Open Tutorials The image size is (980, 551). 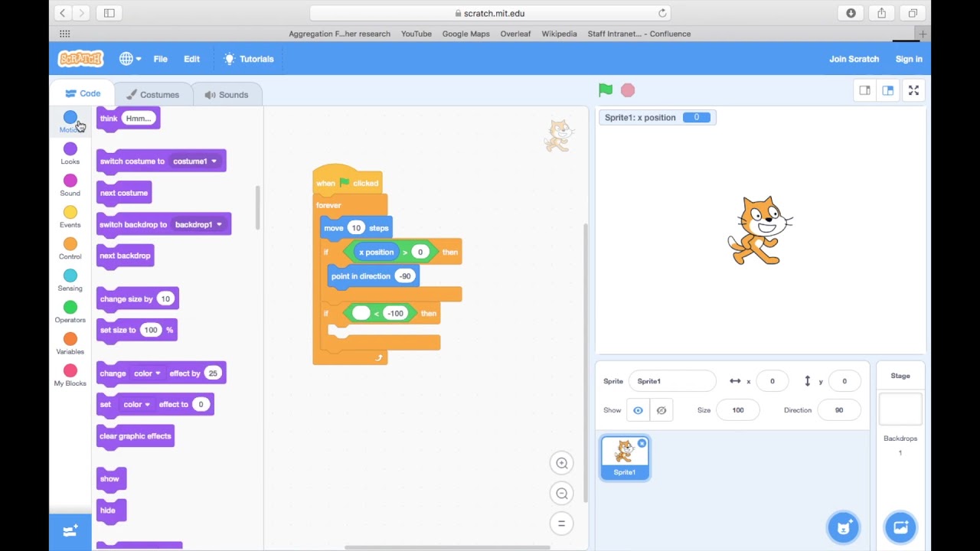click(248, 59)
